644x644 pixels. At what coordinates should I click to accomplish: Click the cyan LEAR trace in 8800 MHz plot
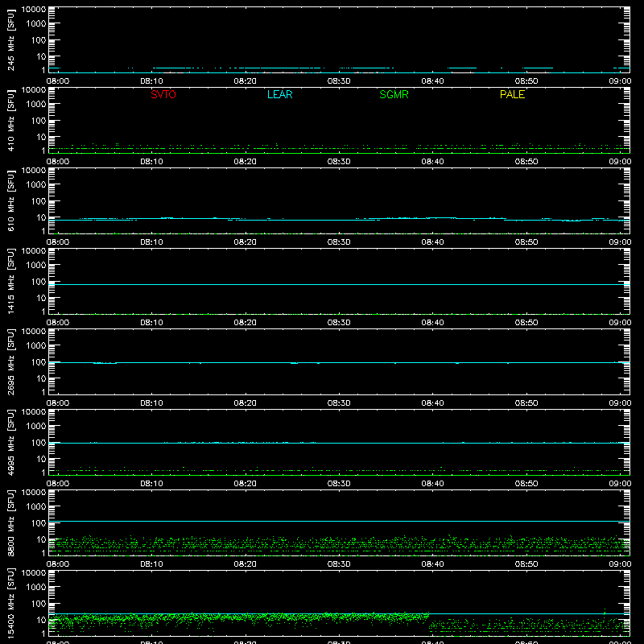[x=339, y=521]
